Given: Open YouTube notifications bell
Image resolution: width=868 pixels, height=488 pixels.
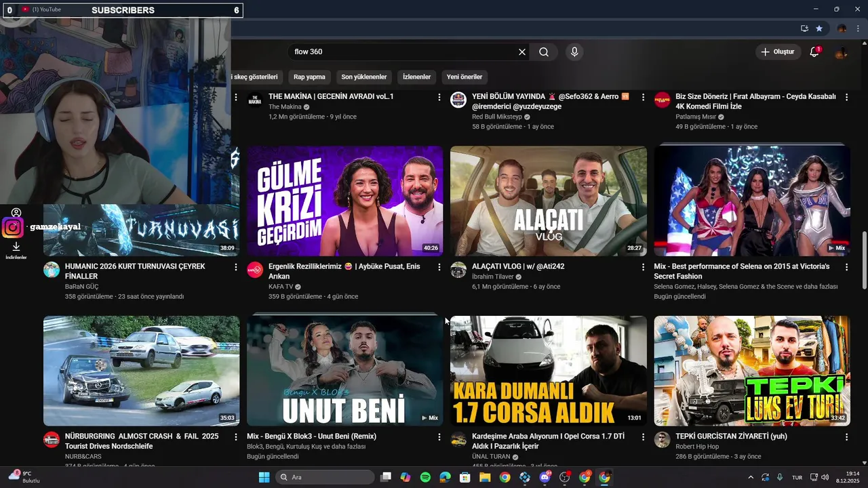Looking at the screenshot, I should click(x=814, y=52).
